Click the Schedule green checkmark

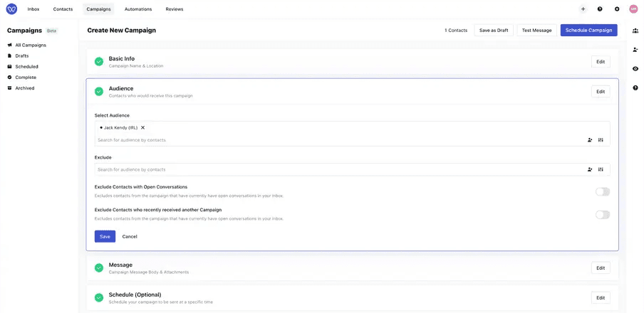pyautogui.click(x=99, y=297)
